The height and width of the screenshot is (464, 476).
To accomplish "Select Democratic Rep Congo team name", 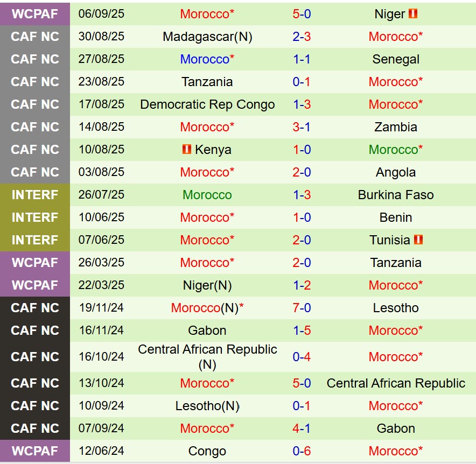I will (x=207, y=104).
